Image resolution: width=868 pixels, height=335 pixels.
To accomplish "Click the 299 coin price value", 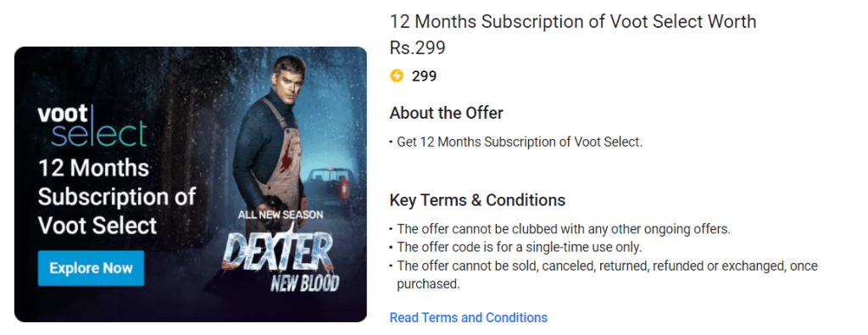I will pos(424,75).
